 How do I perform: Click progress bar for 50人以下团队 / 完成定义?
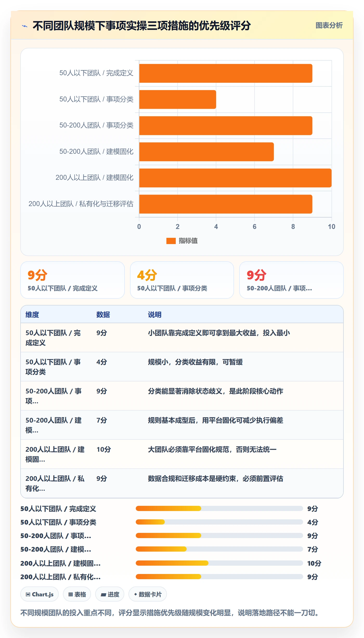click(219, 508)
